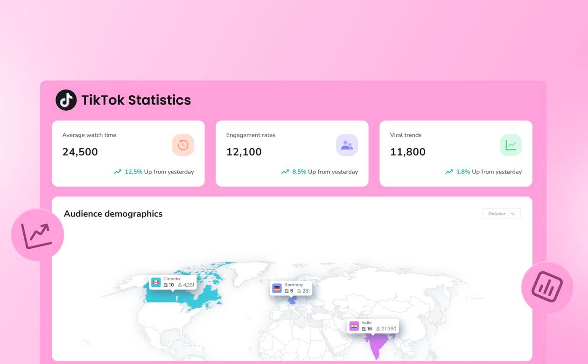Click the person icon in Germany tooltip
The image size is (588, 364).
coord(300,291)
